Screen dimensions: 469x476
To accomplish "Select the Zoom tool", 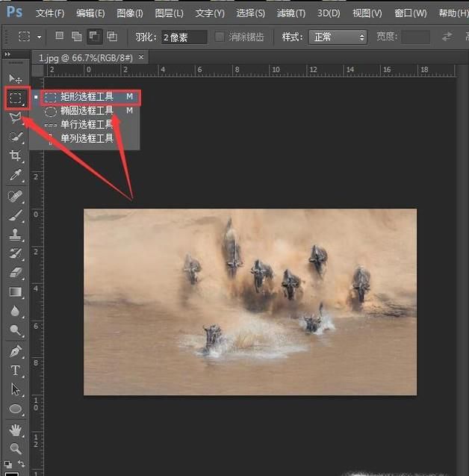I will point(15,448).
